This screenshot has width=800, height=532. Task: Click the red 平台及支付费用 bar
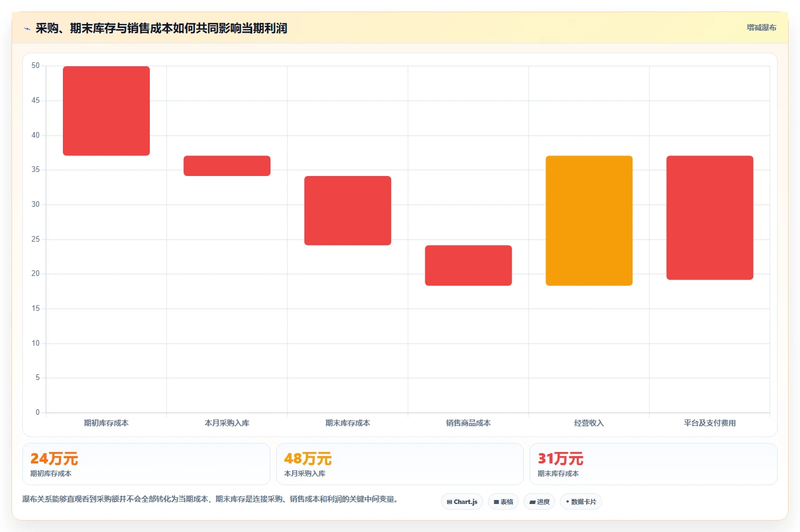click(710, 218)
